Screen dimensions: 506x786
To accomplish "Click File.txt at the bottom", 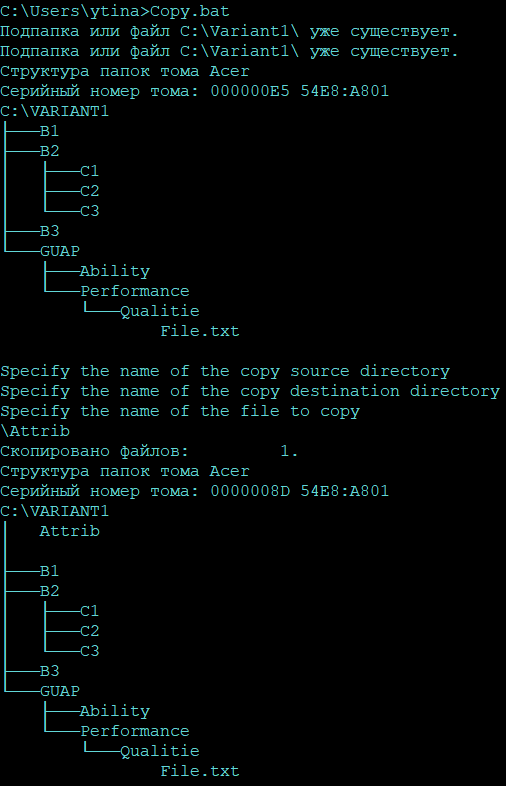I will click(x=200, y=771).
